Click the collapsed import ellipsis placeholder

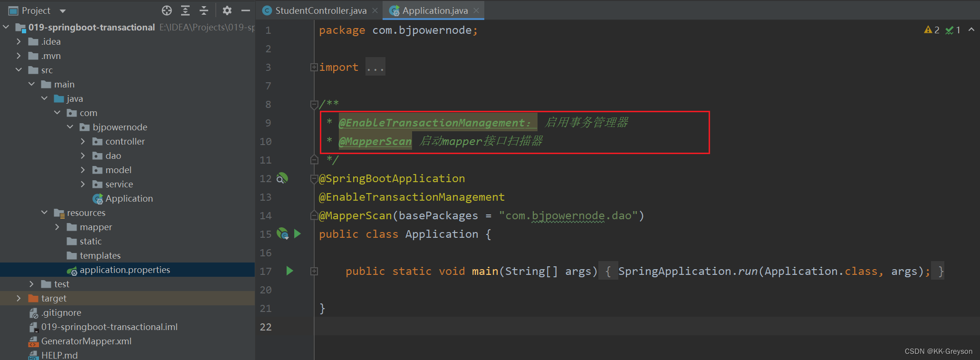[375, 67]
